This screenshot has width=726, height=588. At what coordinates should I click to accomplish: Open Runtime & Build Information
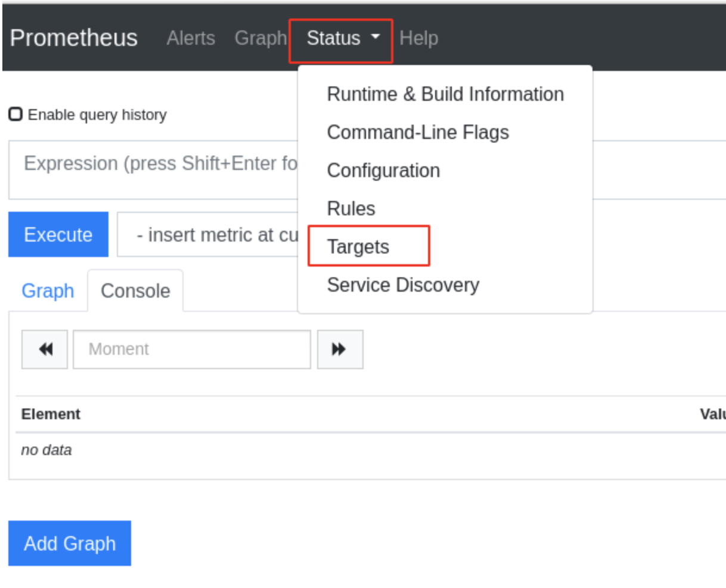445,94
